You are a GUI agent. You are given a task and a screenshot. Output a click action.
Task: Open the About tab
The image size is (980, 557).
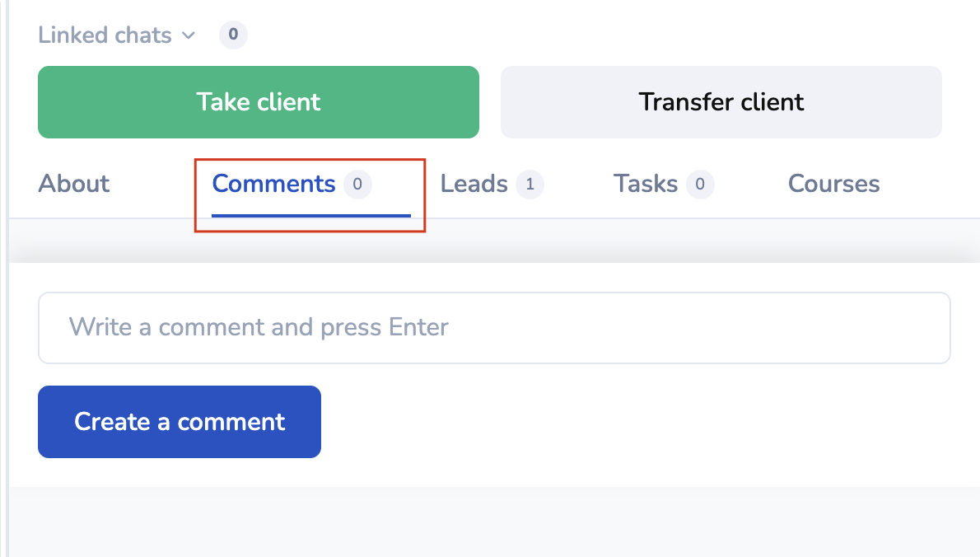click(74, 184)
